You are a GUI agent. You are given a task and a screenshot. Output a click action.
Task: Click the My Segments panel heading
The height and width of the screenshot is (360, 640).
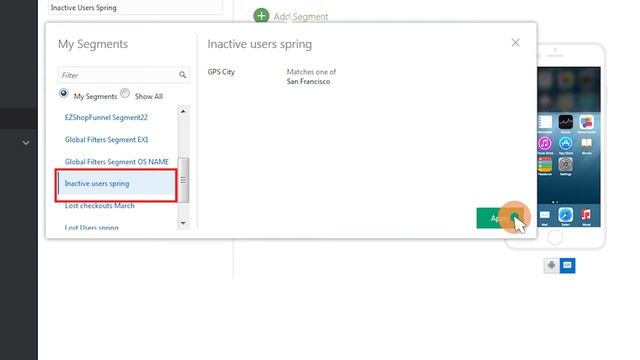click(93, 44)
